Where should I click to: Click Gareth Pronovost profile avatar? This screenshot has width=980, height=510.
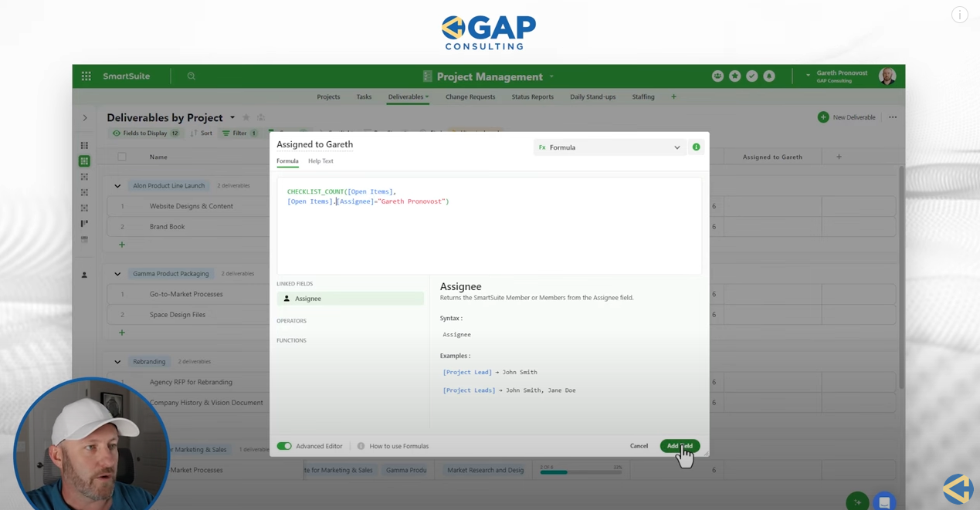[887, 76]
